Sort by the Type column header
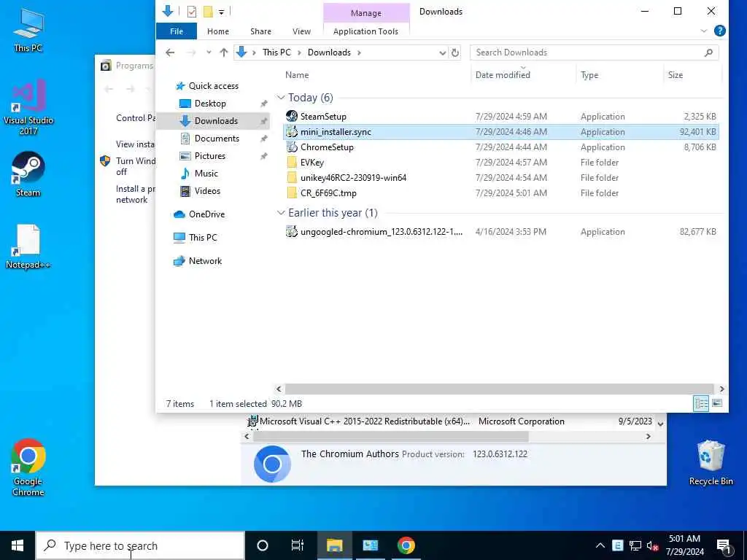 589,75
